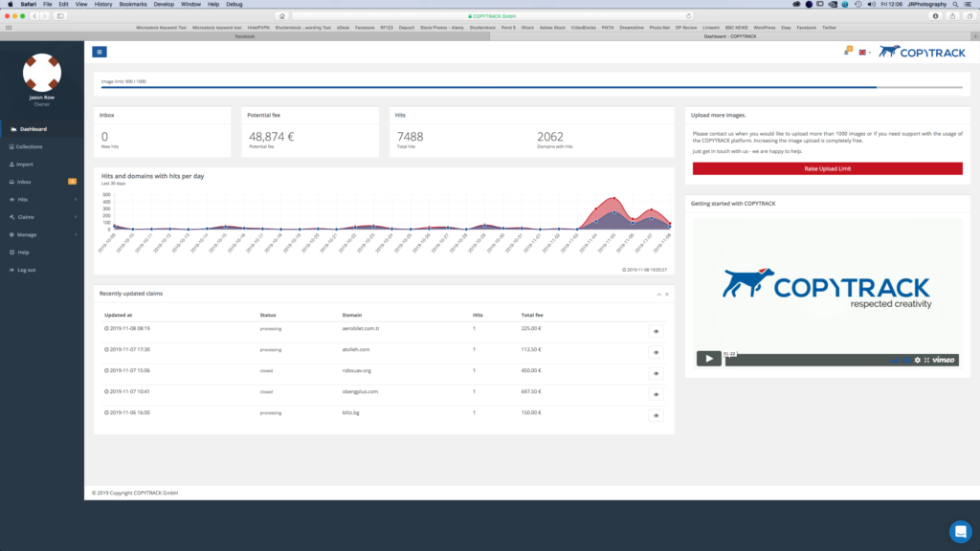980x551 pixels.
Task: Expand the Claims sidebar submenu
Action: pos(42,217)
